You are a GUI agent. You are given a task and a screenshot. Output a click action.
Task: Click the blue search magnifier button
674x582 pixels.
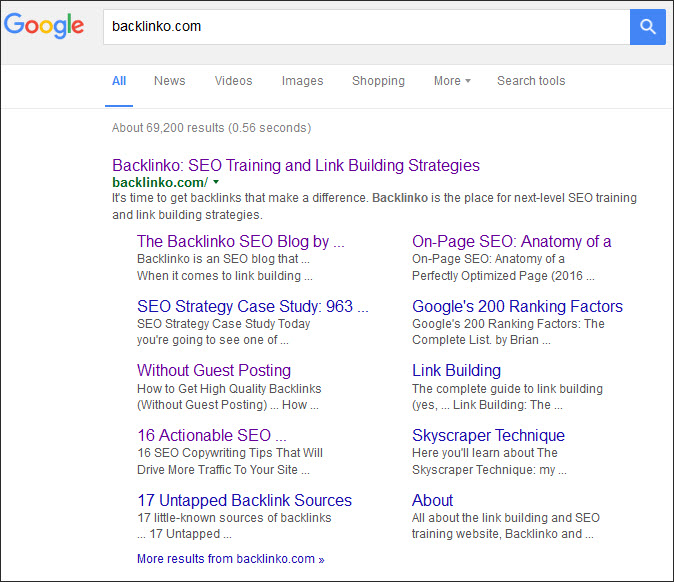point(647,26)
